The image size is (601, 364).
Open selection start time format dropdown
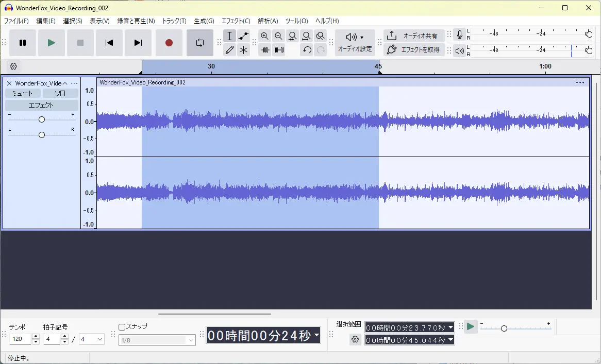tap(450, 327)
